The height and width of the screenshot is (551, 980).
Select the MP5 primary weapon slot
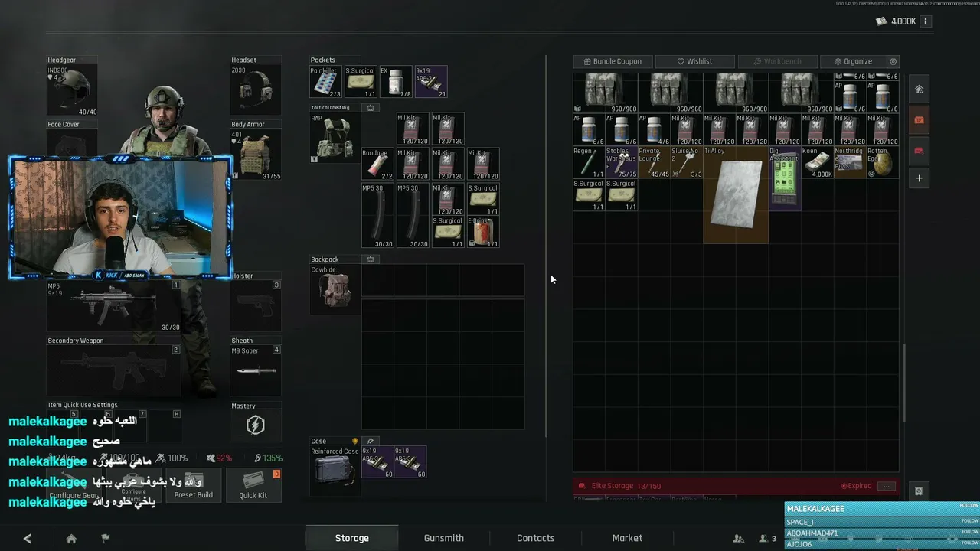pos(113,306)
